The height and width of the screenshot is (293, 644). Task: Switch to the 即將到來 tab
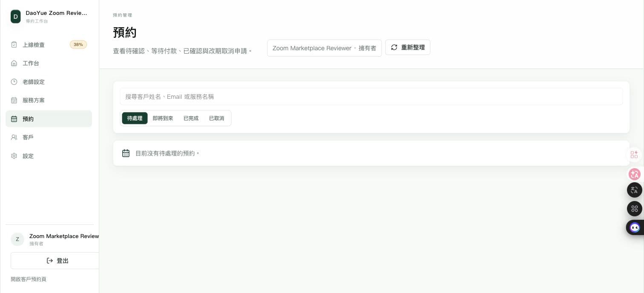coord(163,118)
